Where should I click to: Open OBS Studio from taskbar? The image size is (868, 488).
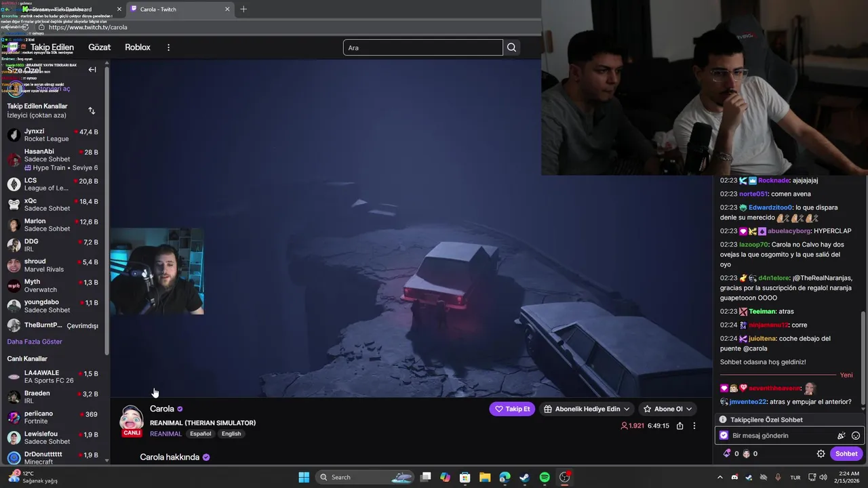click(x=564, y=477)
